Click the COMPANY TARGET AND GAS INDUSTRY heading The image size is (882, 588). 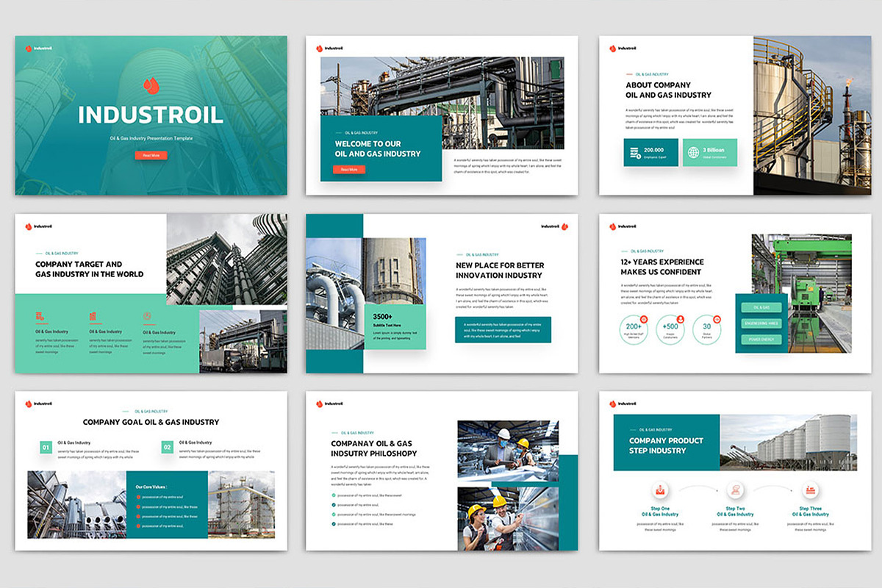pyautogui.click(x=90, y=269)
